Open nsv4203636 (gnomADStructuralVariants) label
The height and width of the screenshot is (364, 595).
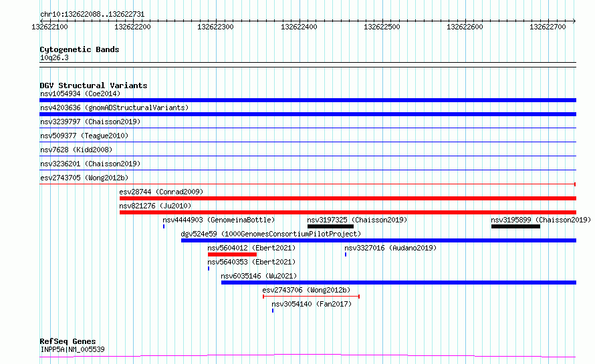(x=114, y=108)
